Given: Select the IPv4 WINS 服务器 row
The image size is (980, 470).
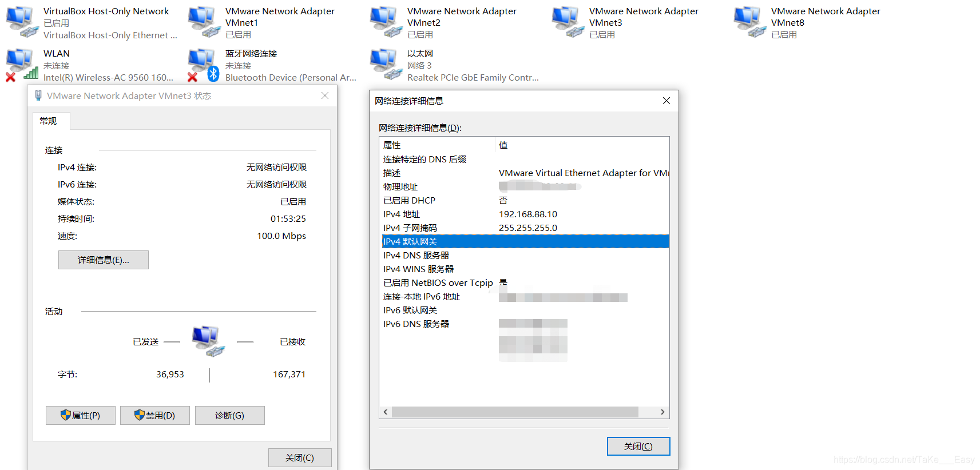Looking at the screenshot, I should [x=525, y=269].
